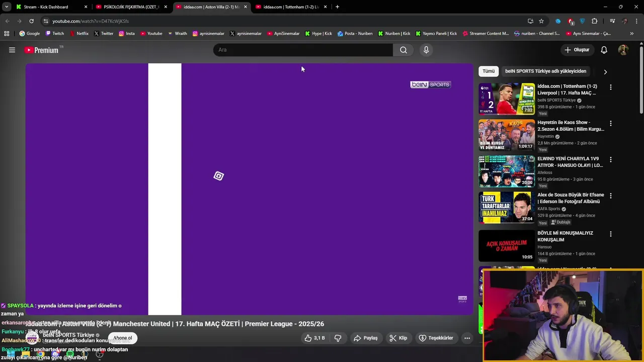Open the Yayıncı Paneli | Kick bookmark
644x362 pixels.
pyautogui.click(x=436, y=34)
